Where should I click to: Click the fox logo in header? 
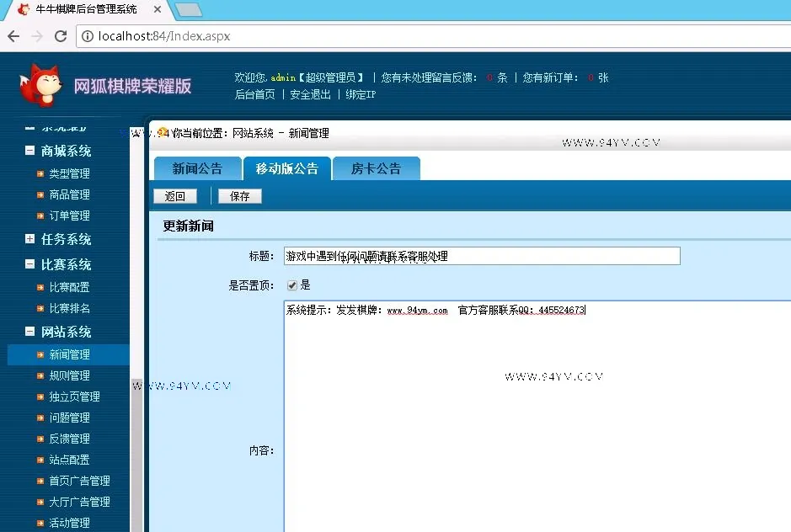[x=40, y=85]
